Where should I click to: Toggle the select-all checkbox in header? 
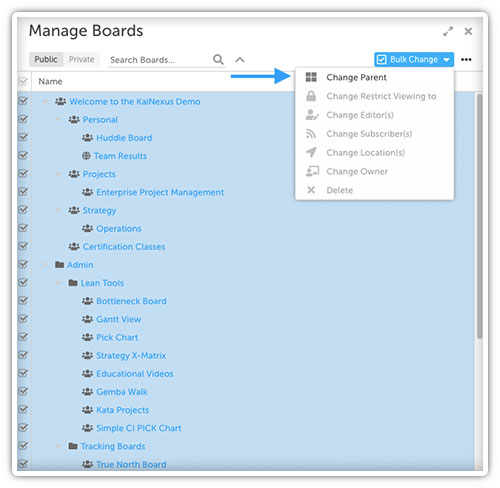pyautogui.click(x=23, y=81)
